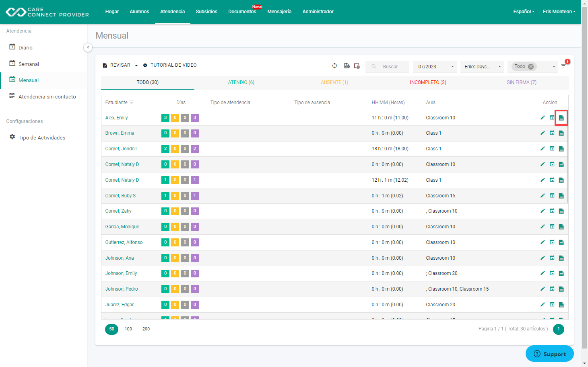Viewport: 588px width, 367px height.
Task: Go to the Hogar menu
Action: pos(112,12)
